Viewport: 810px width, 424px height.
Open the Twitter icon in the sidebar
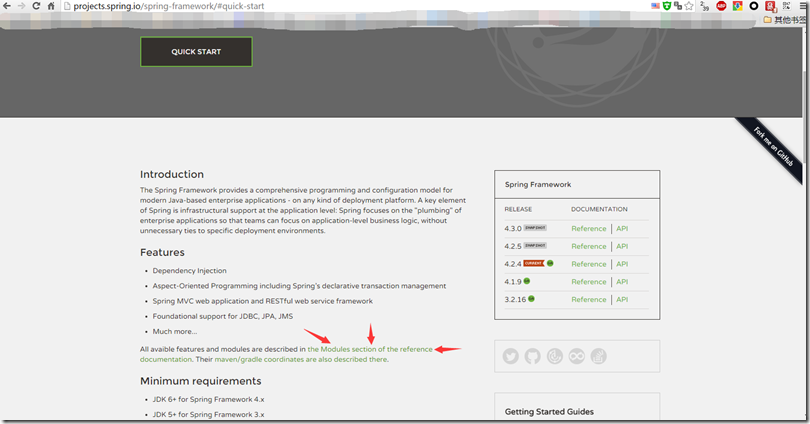pyautogui.click(x=510, y=356)
